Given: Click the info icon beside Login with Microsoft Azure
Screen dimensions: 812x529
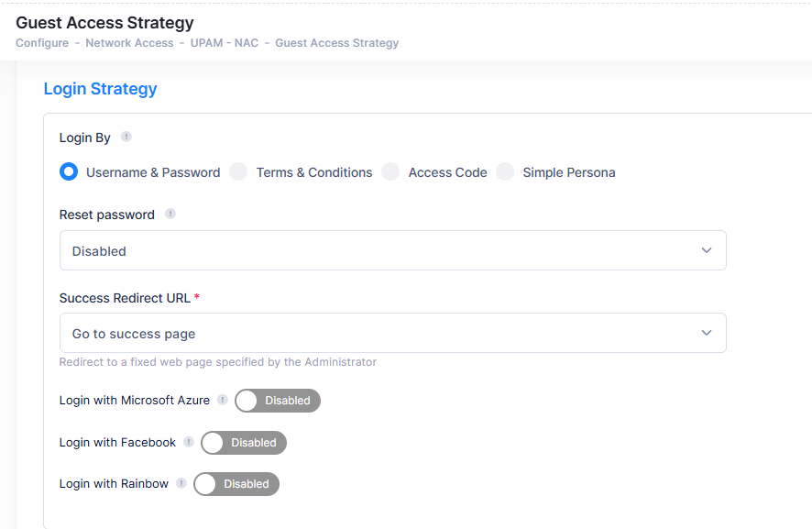Looking at the screenshot, I should tap(224, 401).
